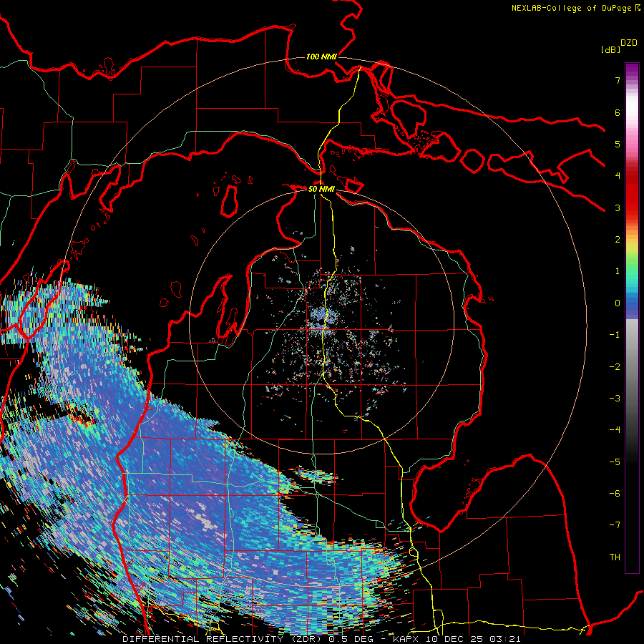Click the TH threshold label on the legend

(x=615, y=557)
